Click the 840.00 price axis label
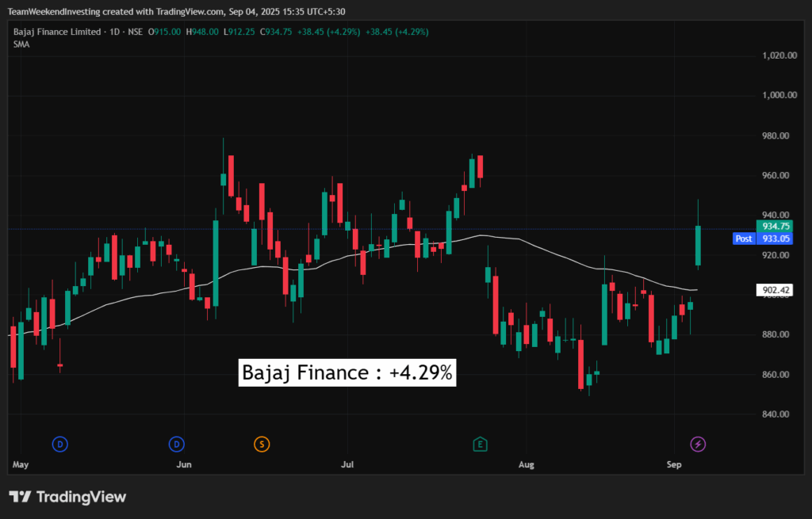Image resolution: width=812 pixels, height=519 pixels. point(776,414)
